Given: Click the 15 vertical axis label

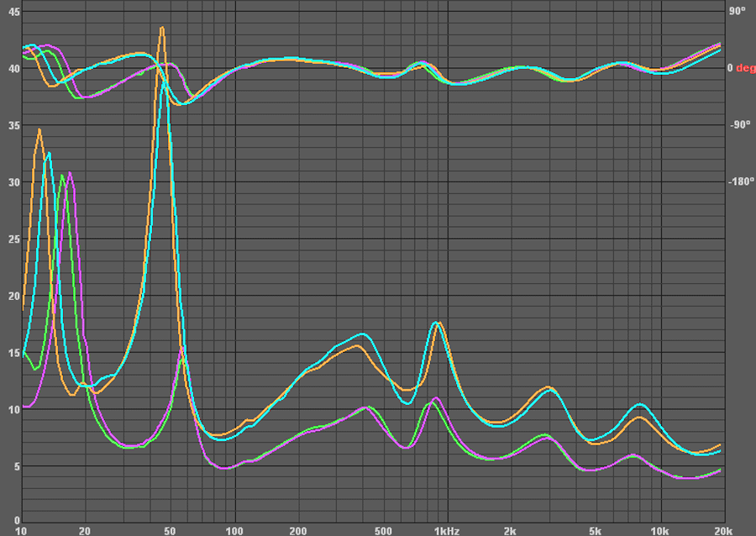Looking at the screenshot, I should 14,353.
